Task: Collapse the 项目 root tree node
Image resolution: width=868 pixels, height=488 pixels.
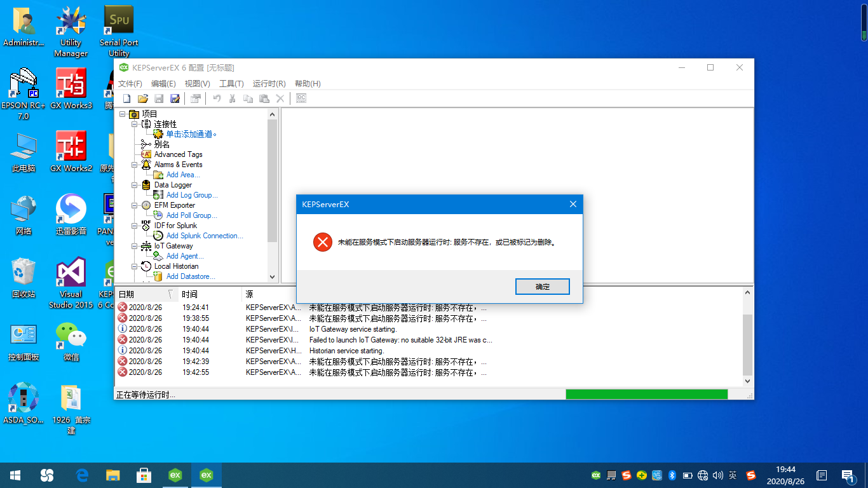Action: point(123,114)
